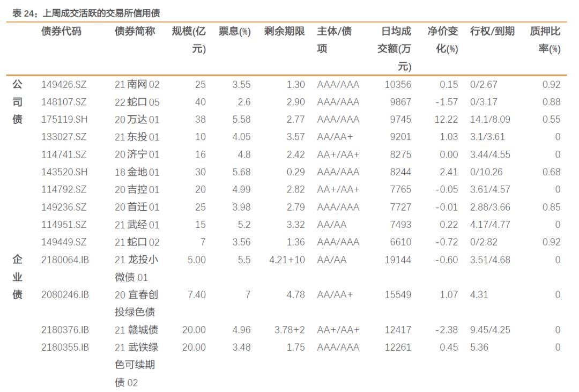The width and height of the screenshot is (579, 392).
Task: Click bond name 22 蛇口 05
Action: (x=137, y=102)
